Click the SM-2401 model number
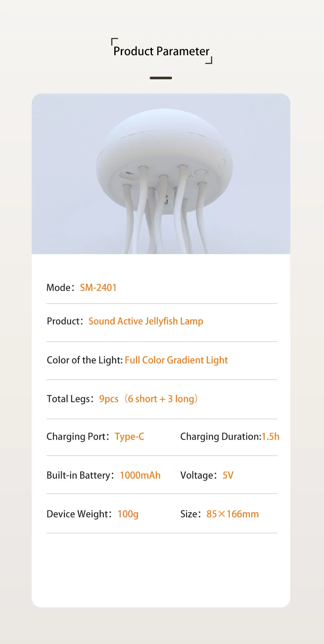 (98, 288)
